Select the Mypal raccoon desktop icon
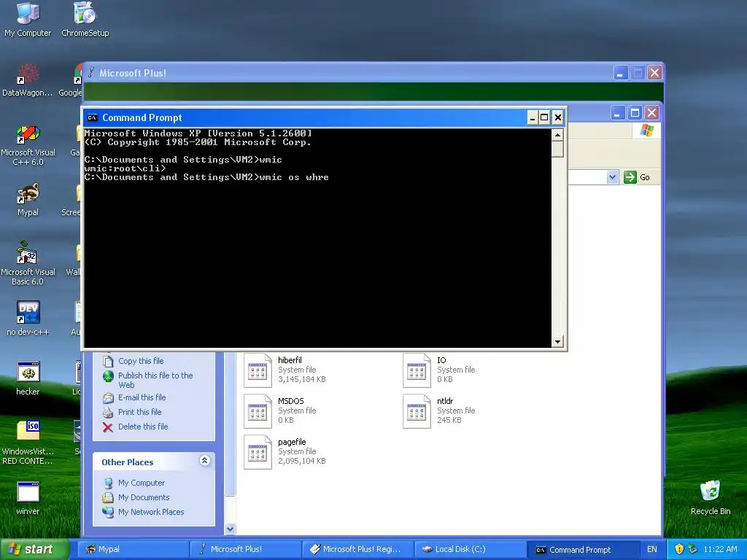 point(28,199)
